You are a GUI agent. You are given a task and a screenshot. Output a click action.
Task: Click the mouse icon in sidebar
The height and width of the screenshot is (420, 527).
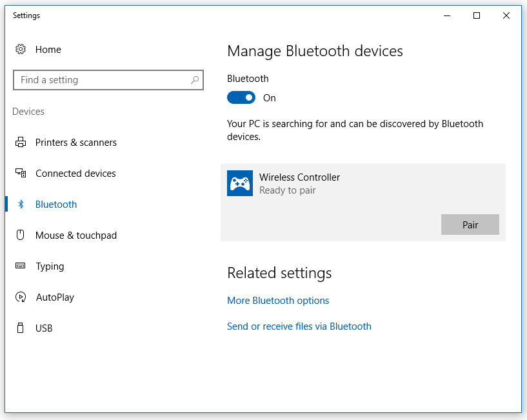[x=21, y=235]
